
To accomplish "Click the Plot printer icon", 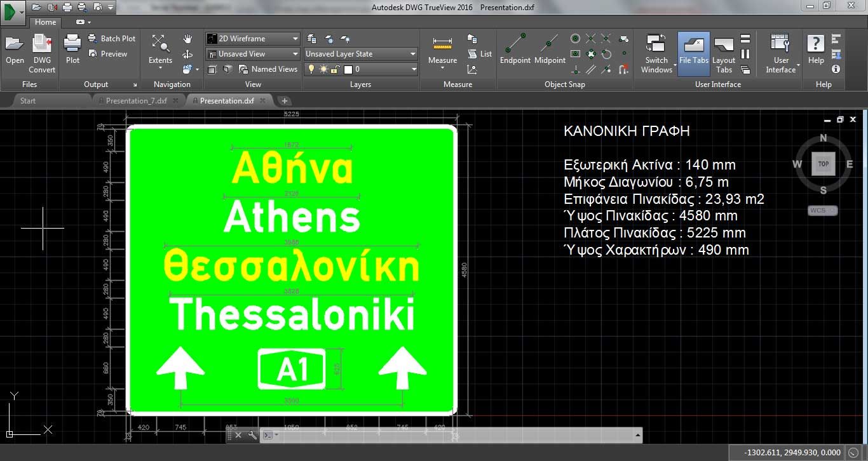I will 72,44.
